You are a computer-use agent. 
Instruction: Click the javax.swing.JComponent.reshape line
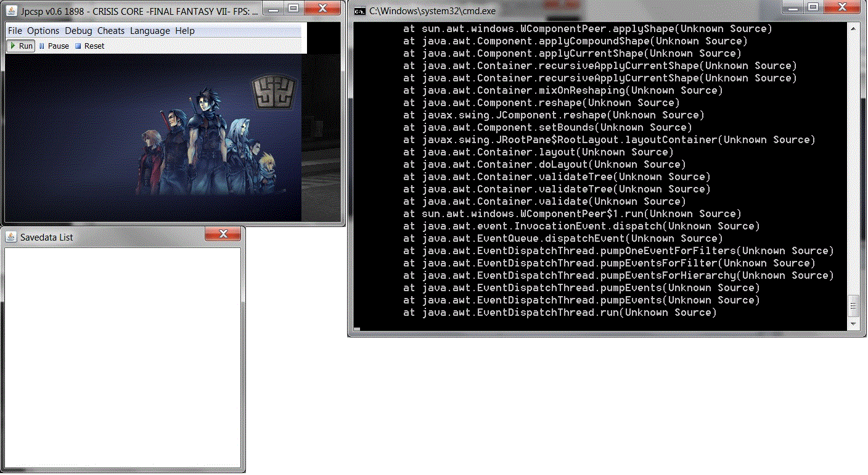[x=554, y=115]
